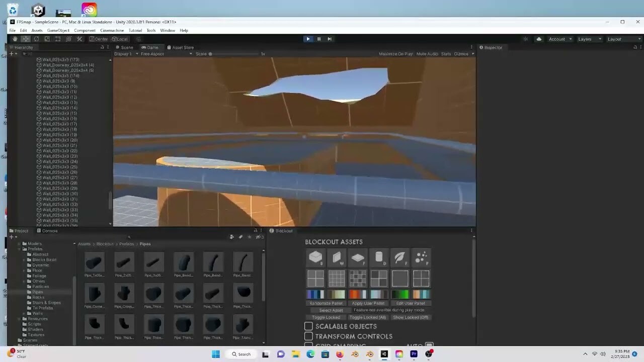The image size is (644, 362).
Task: Select the Rect Transform tool
Action: [x=58, y=39]
